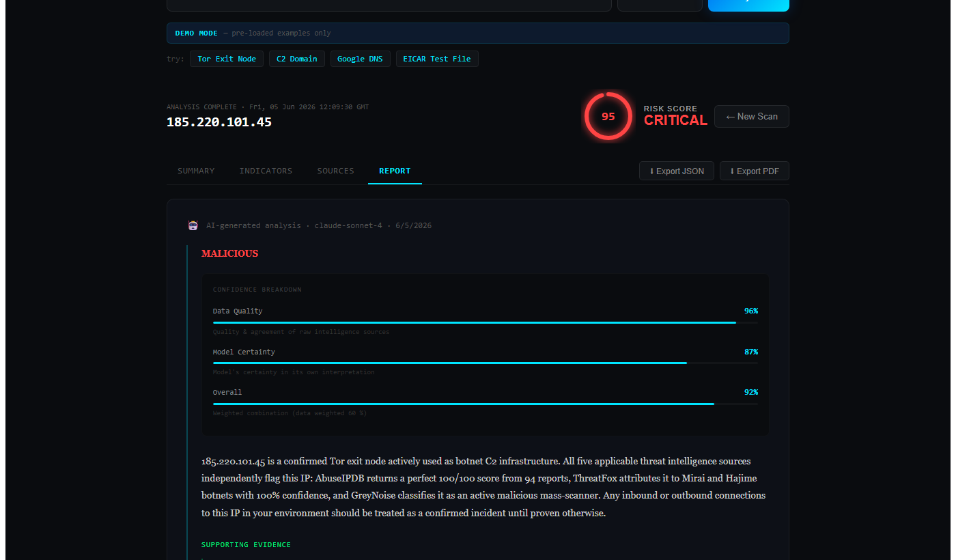Click the DEMO MODE banner label
The height and width of the screenshot is (560, 956).
pos(196,33)
